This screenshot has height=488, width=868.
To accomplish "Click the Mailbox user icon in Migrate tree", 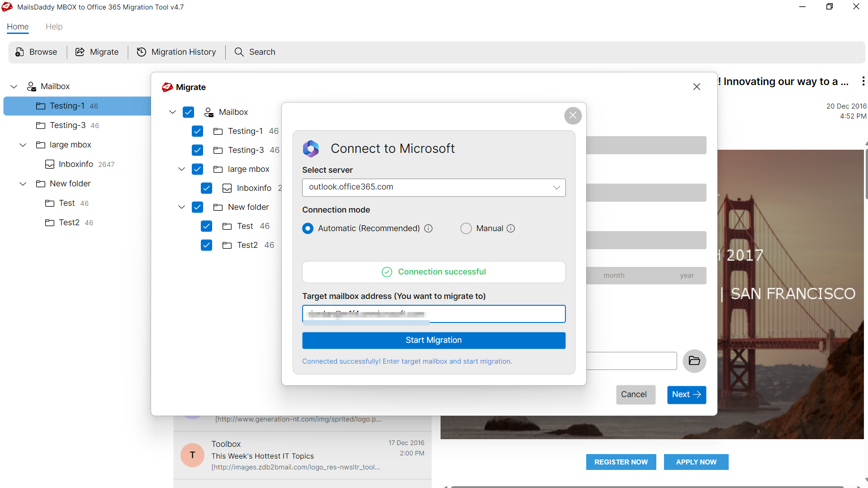I will tap(209, 112).
